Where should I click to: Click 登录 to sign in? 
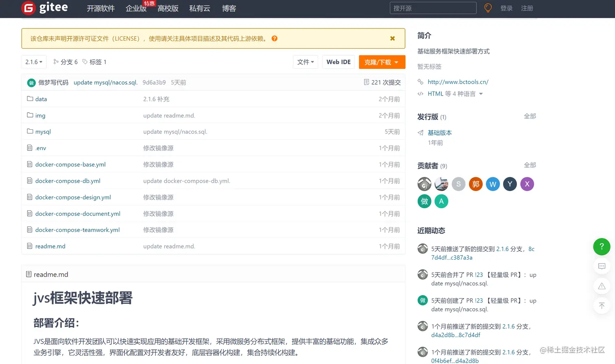[x=506, y=8]
